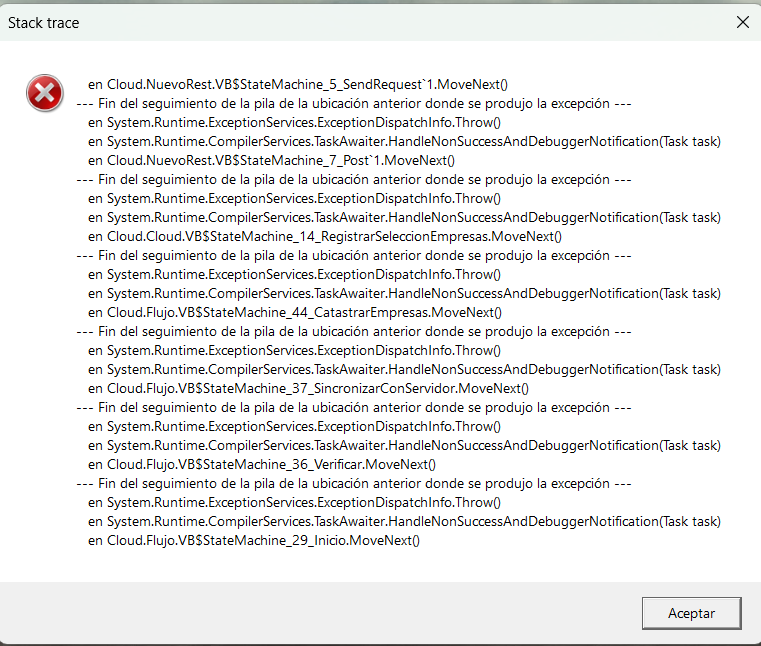Click the last "Fin del seguimiento" separator line
This screenshot has height=646, width=761.
tap(354, 484)
